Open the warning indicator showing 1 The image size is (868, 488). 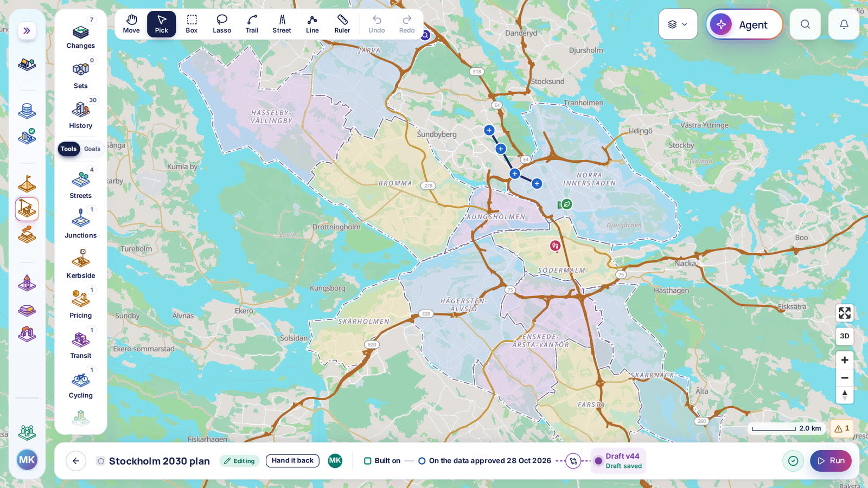842,428
